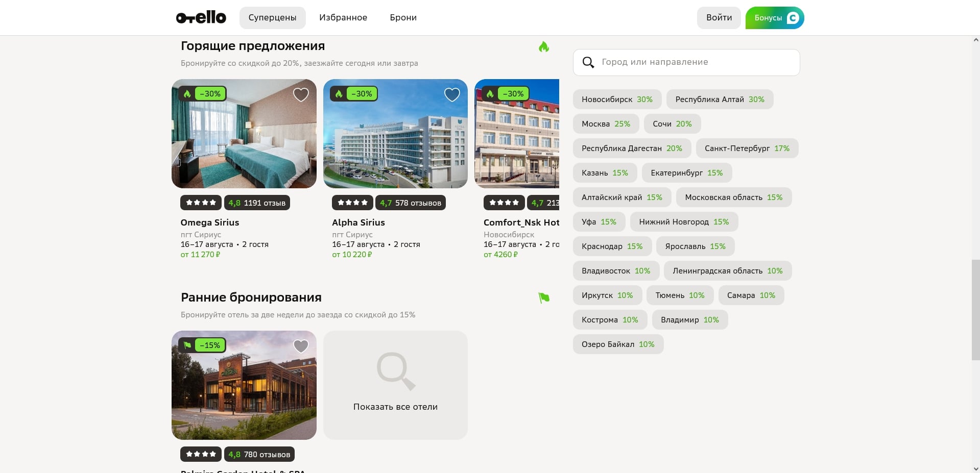Select the Новосибирск 30% destination chip
The height and width of the screenshot is (473, 980).
pyautogui.click(x=617, y=99)
